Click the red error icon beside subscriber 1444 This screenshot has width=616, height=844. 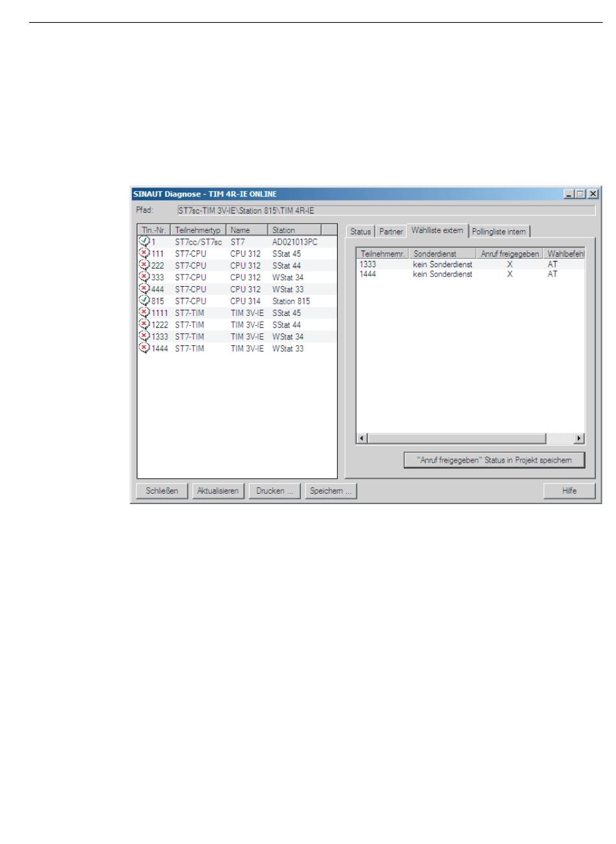click(144, 348)
